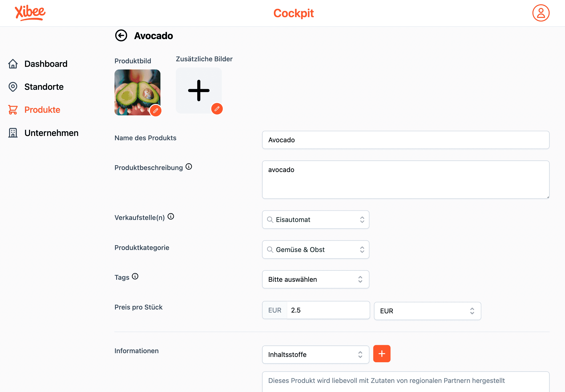This screenshot has width=565, height=392.
Task: Open the Eisautomat sales point dropdown
Action: tap(316, 220)
